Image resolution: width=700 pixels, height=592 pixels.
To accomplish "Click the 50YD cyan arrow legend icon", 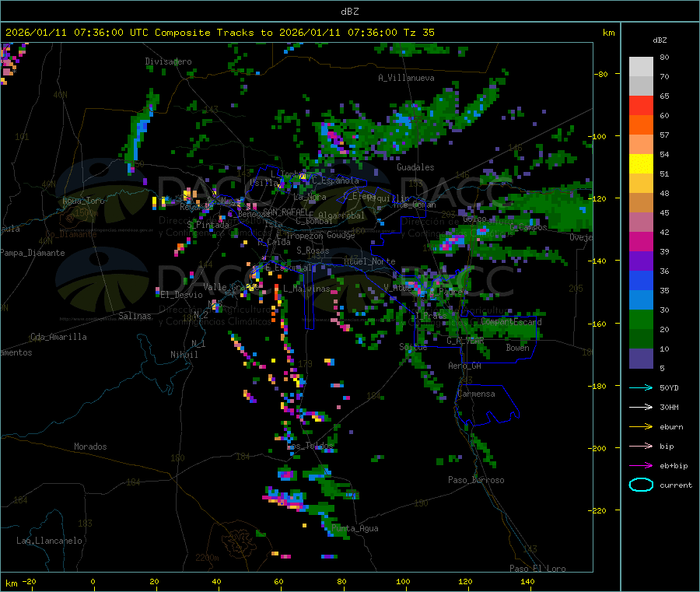I will (x=641, y=387).
